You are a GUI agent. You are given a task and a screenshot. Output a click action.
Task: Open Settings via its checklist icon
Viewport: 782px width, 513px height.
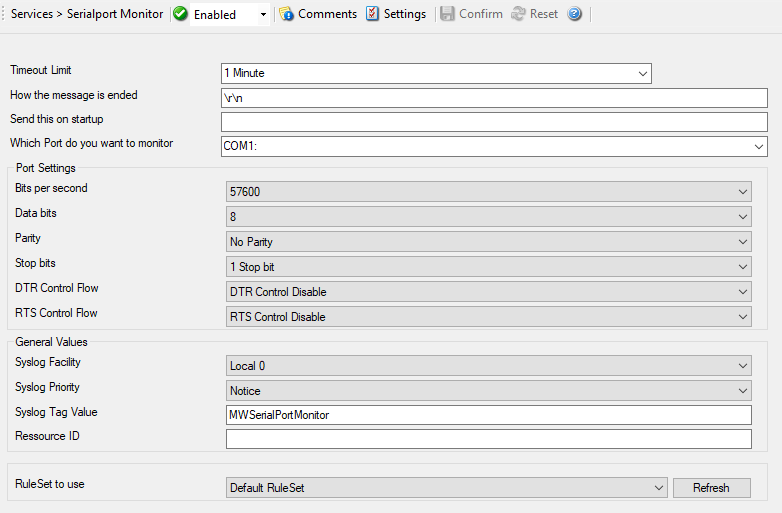coord(372,14)
